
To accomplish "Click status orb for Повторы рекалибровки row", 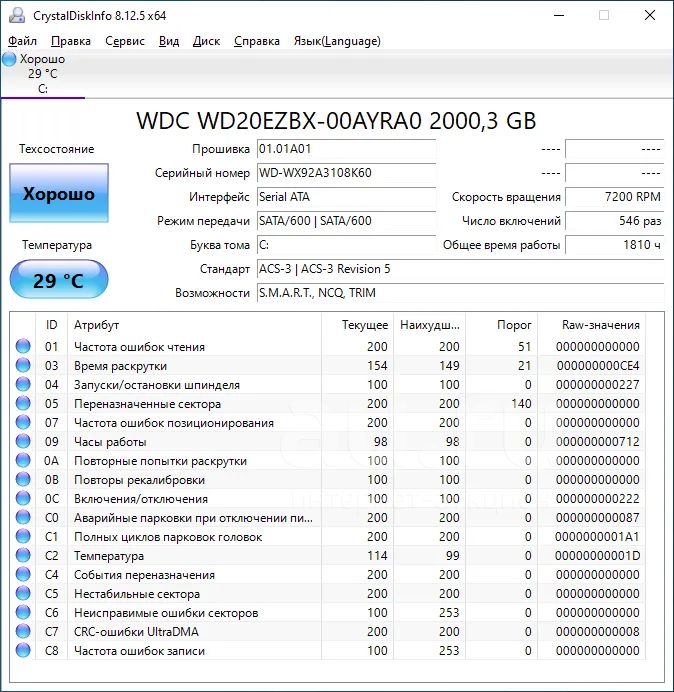I will (x=23, y=479).
